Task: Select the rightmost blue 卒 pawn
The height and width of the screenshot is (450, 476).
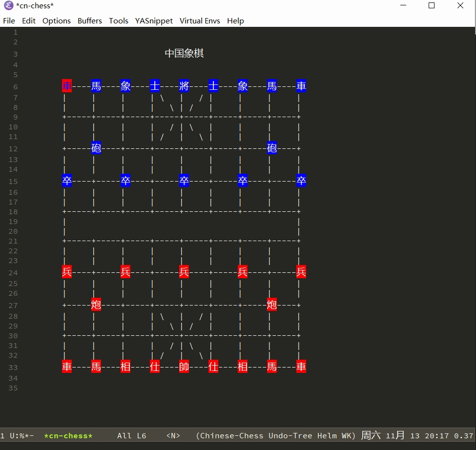Action: [x=301, y=181]
